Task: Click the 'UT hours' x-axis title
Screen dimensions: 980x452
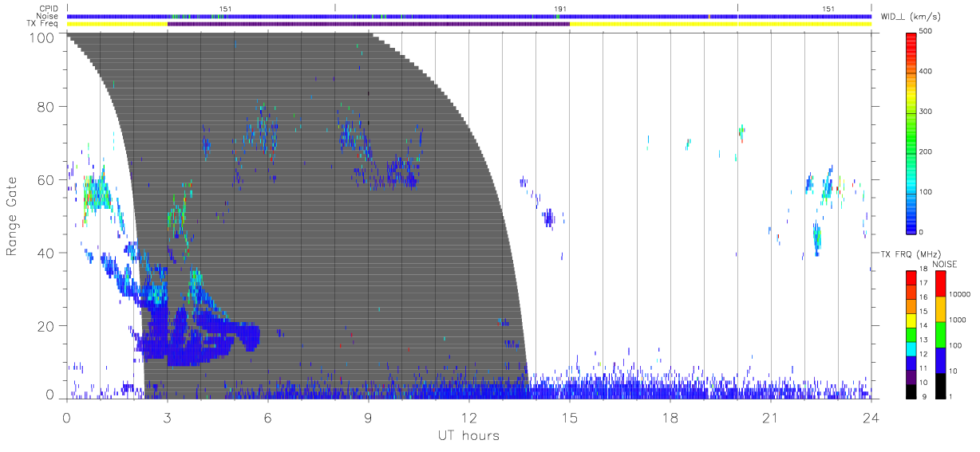Action: (x=468, y=436)
